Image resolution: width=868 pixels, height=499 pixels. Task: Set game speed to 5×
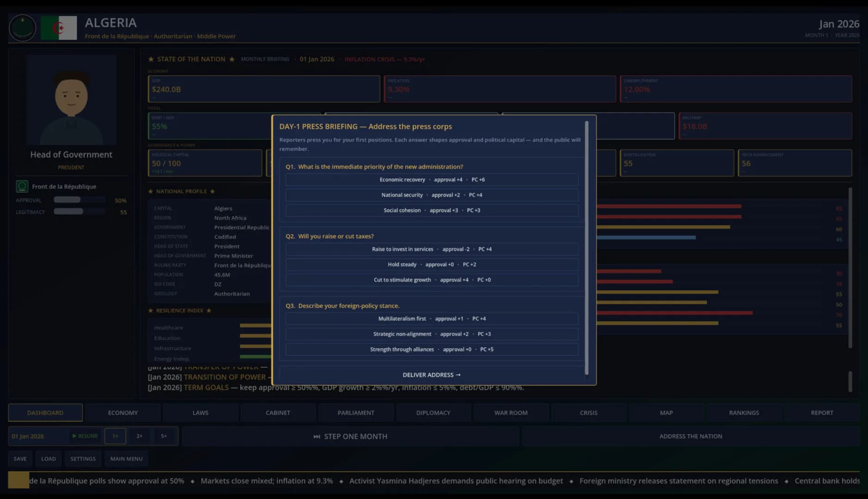164,436
